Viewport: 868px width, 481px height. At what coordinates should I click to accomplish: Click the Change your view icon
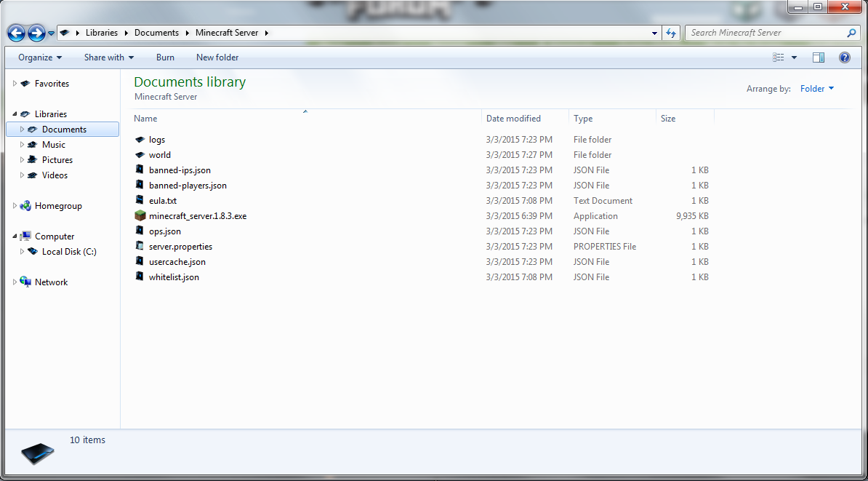coord(779,57)
